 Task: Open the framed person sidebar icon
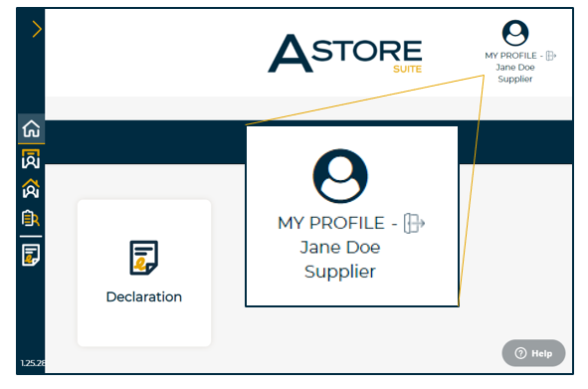(31, 158)
